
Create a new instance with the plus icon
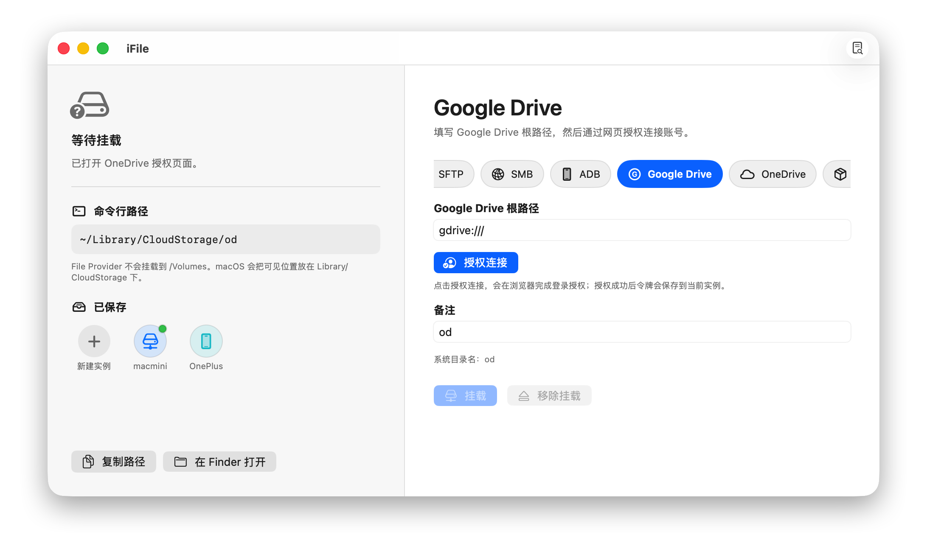pyautogui.click(x=94, y=341)
